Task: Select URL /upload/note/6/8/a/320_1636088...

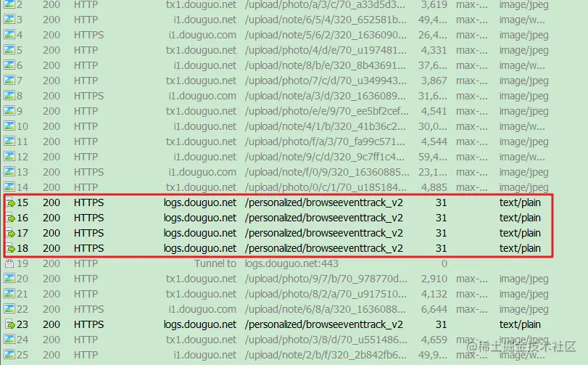Action: pos(326,309)
